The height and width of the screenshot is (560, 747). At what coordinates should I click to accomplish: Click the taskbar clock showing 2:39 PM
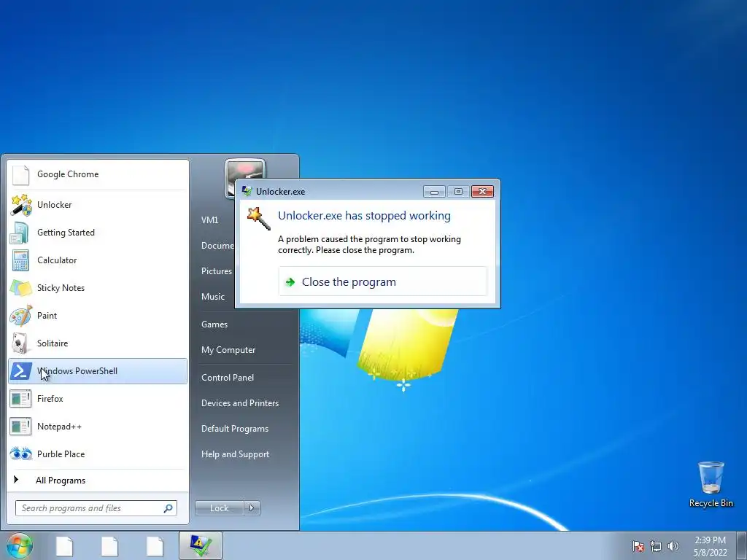pos(711,546)
